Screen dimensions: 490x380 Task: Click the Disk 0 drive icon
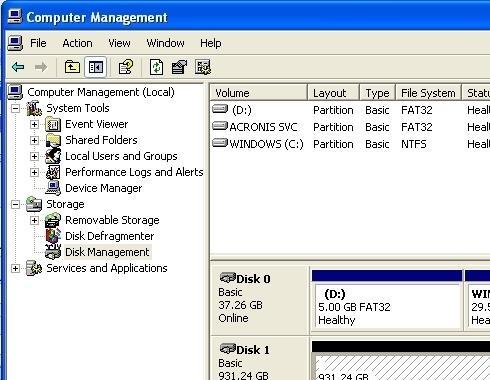[x=228, y=278]
